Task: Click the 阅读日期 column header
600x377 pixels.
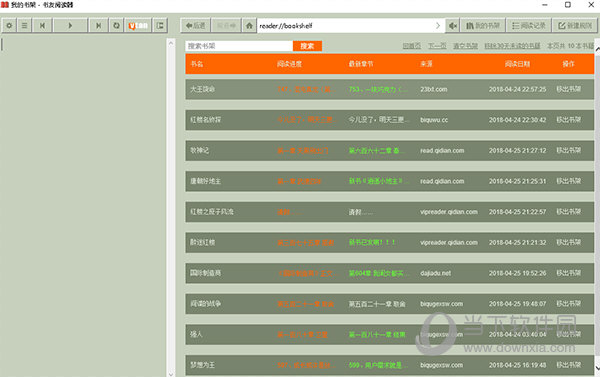Action: click(517, 64)
